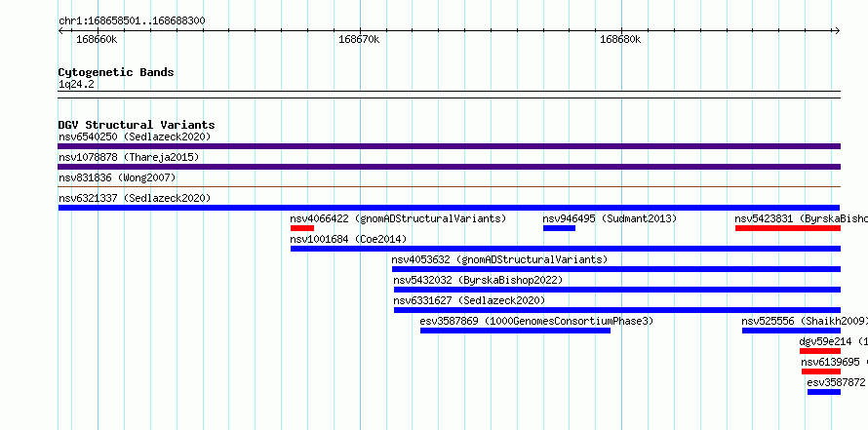Click the purple bar under nsv1078878
This screenshot has width=868, height=430.
[x=449, y=167]
